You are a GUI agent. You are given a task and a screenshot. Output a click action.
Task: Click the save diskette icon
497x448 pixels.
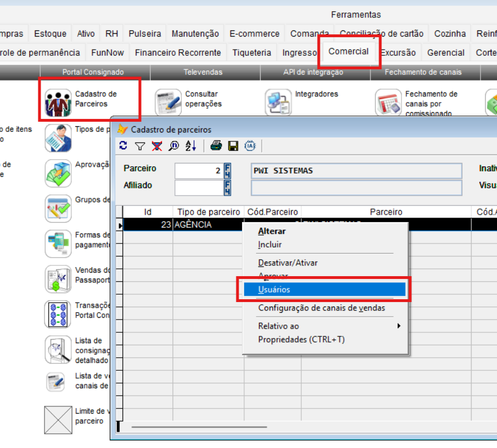(x=233, y=146)
